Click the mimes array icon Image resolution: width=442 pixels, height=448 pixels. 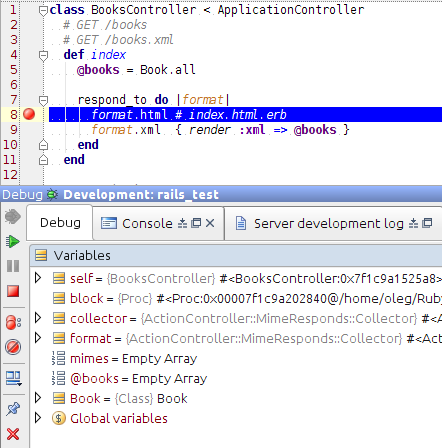coord(59,358)
